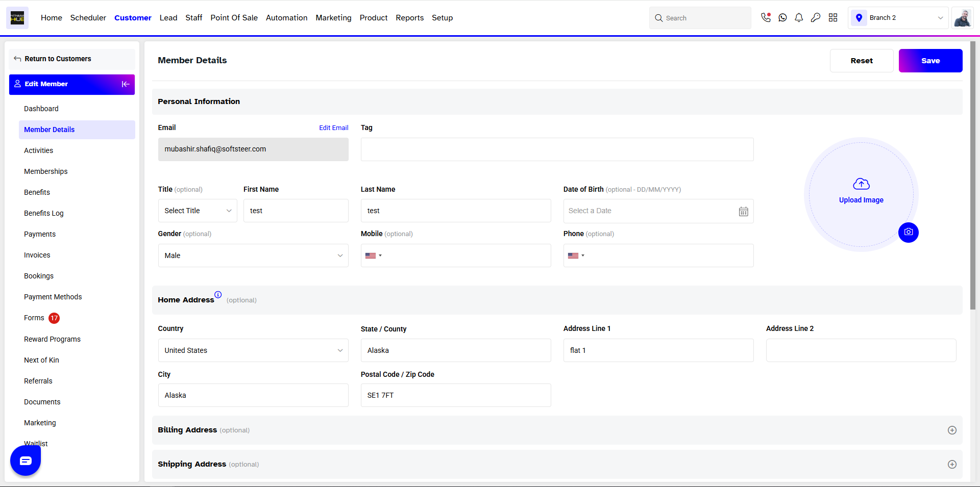
Task: Click Upload Image cloud icon
Action: [x=861, y=184]
